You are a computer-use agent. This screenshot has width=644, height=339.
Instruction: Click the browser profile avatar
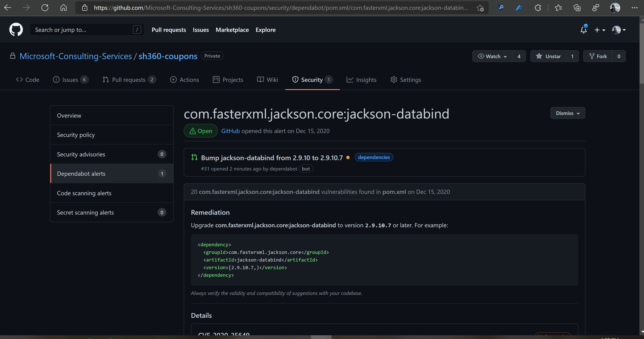(x=615, y=8)
